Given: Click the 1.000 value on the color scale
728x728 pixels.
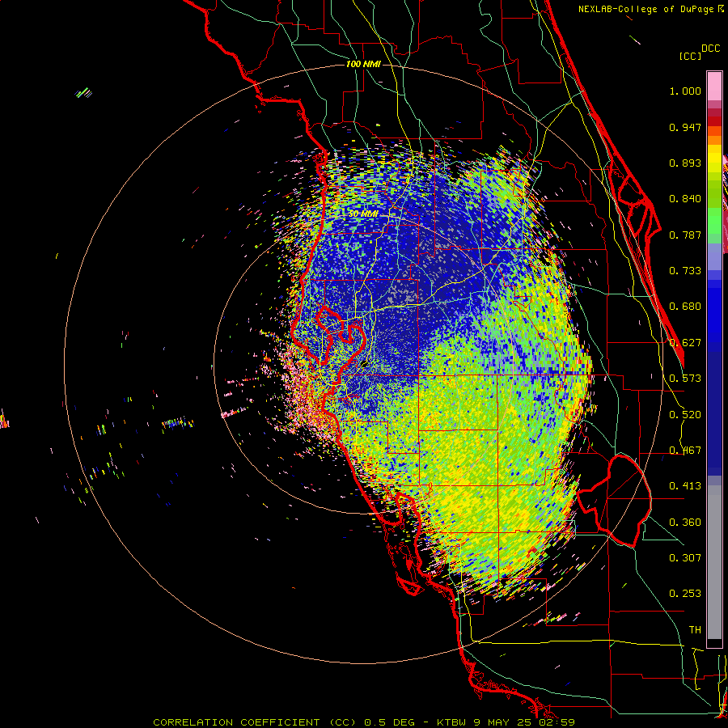Looking at the screenshot, I should 685,91.
